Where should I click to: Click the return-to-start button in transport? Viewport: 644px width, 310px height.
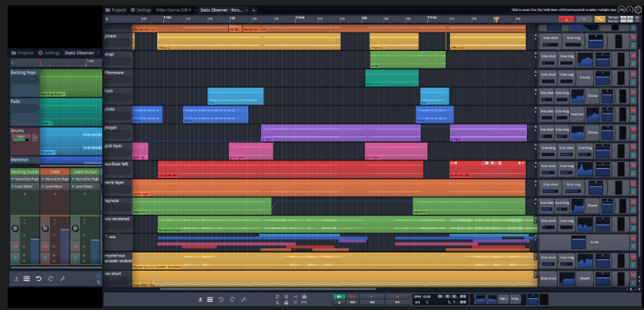pyautogui.click(x=352, y=302)
